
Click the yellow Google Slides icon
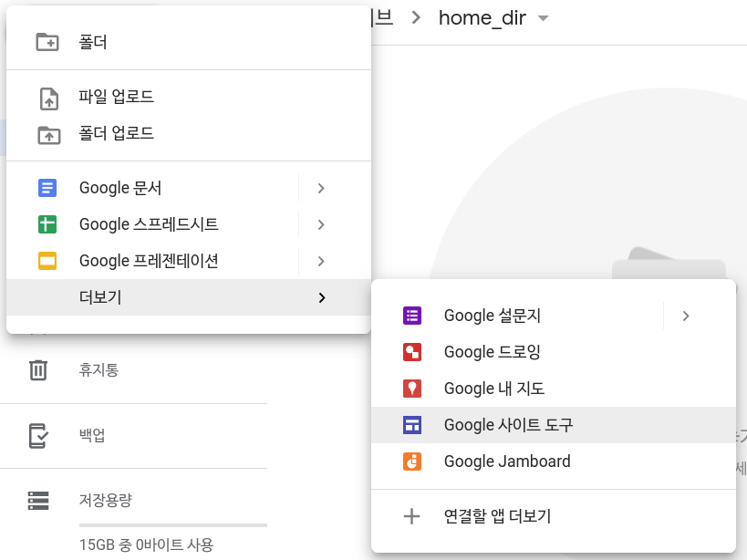point(47,261)
